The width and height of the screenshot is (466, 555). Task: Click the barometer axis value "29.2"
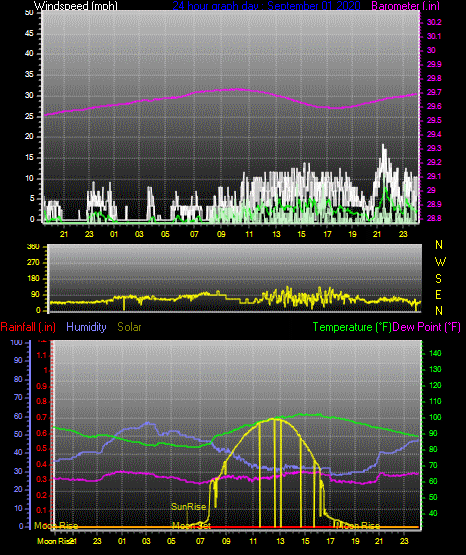tap(434, 162)
